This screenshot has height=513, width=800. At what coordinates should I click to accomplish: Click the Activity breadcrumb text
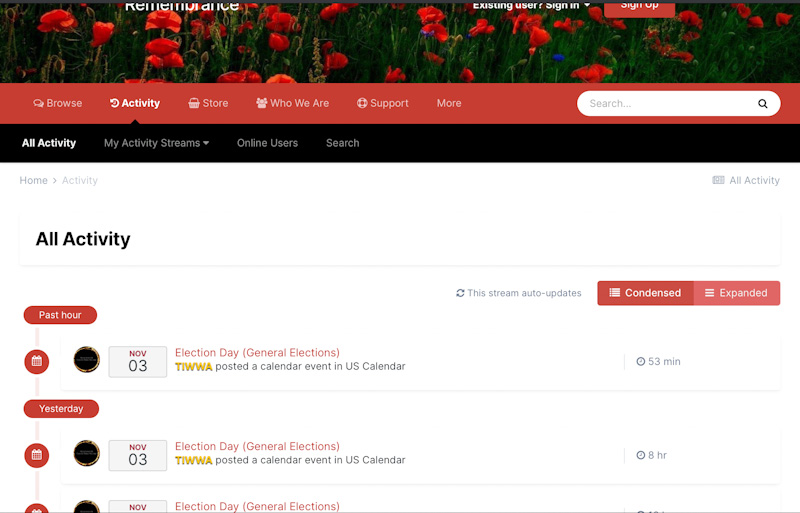click(x=80, y=180)
